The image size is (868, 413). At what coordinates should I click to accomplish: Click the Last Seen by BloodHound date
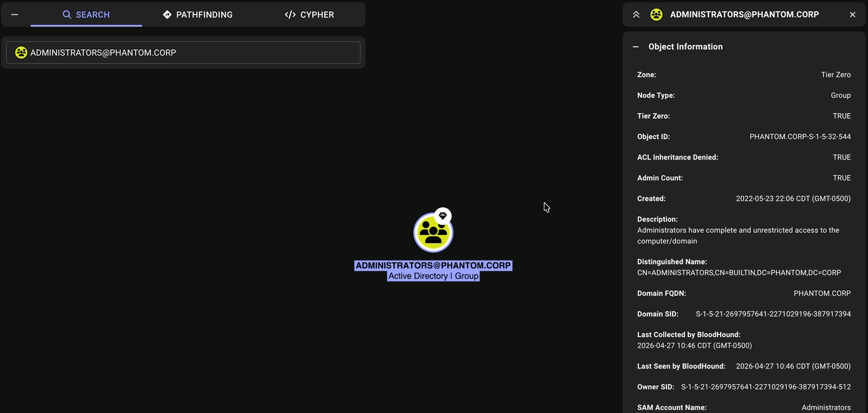[793, 366]
